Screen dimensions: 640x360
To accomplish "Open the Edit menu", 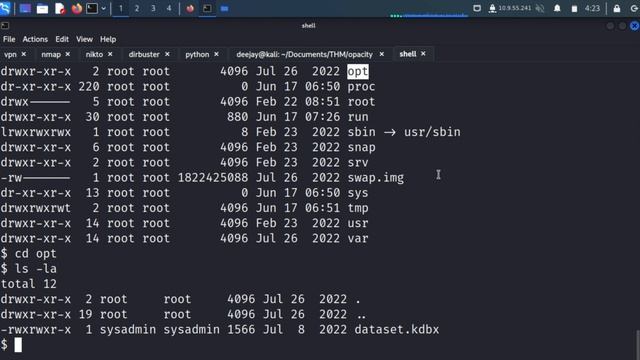I will tap(62, 39).
